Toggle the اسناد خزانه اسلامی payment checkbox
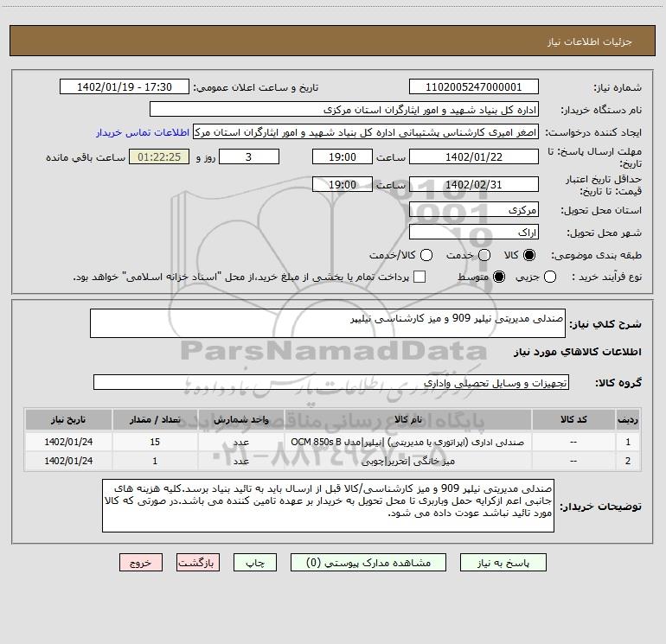The image size is (666, 644). click(x=419, y=277)
